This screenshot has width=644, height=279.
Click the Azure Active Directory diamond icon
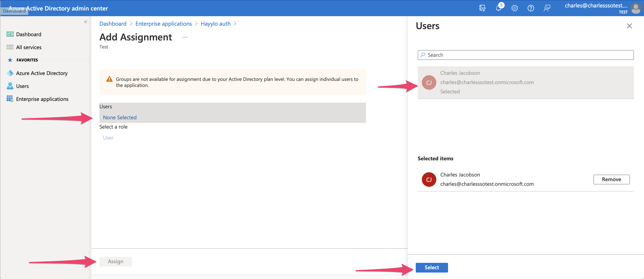point(10,73)
